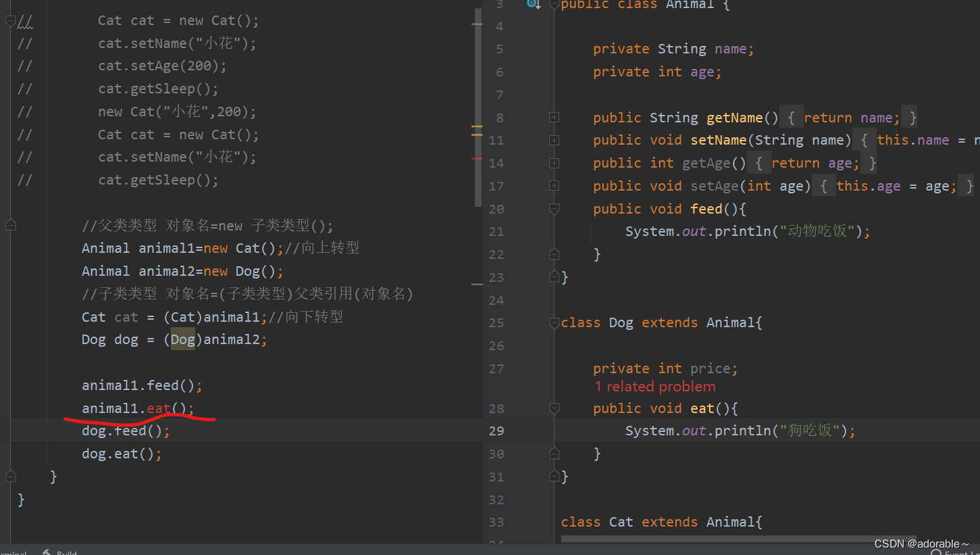Collapse the commented-out block in left editor
The width and height of the screenshot is (980, 555).
click(x=10, y=21)
